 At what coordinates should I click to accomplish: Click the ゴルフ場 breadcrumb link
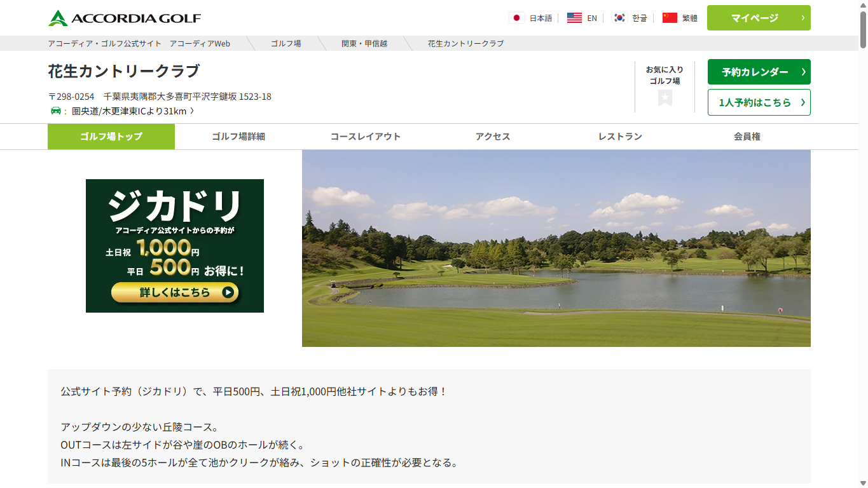tap(286, 43)
